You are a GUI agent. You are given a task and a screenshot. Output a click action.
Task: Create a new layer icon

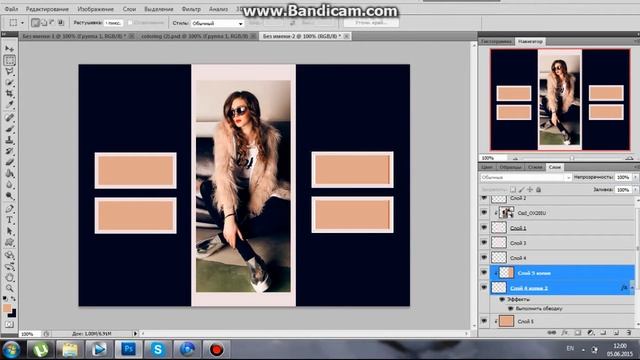(x=616, y=333)
